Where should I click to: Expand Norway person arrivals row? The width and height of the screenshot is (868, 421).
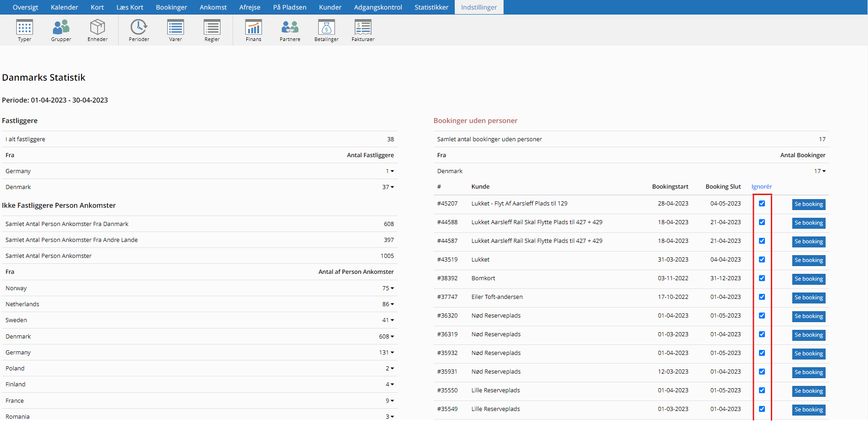pos(389,288)
